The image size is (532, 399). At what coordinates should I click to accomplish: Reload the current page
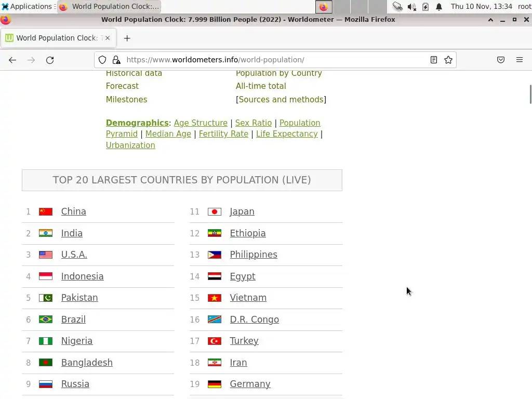click(x=50, y=60)
